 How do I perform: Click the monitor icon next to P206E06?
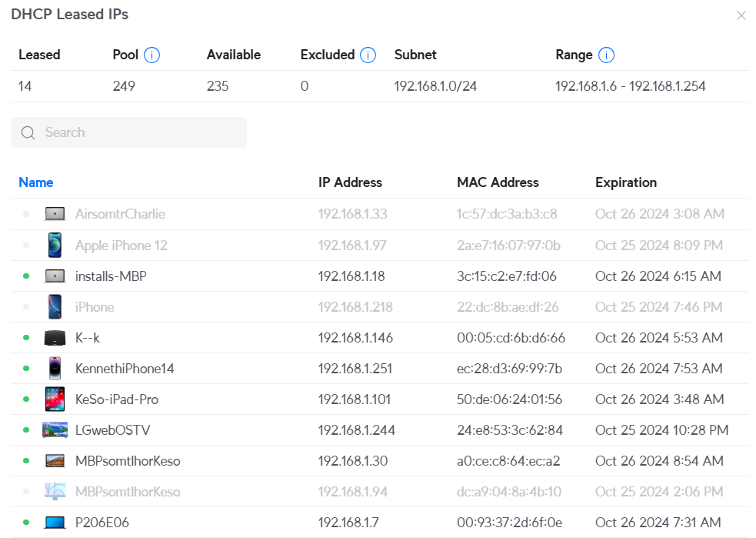pyautogui.click(x=55, y=522)
